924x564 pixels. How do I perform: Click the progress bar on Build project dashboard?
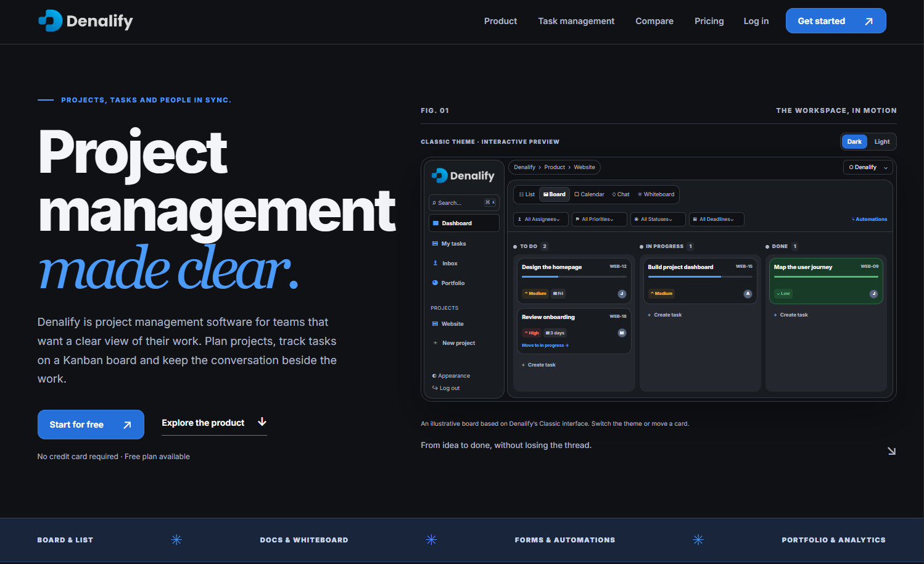[700, 277]
